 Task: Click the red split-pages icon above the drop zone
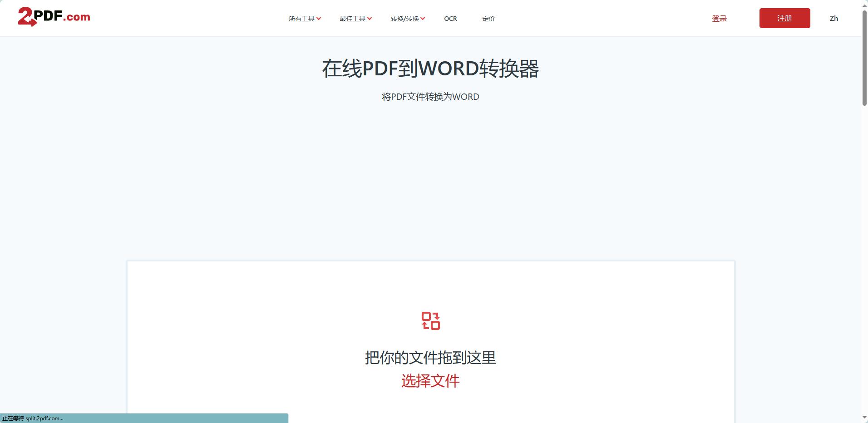430,320
